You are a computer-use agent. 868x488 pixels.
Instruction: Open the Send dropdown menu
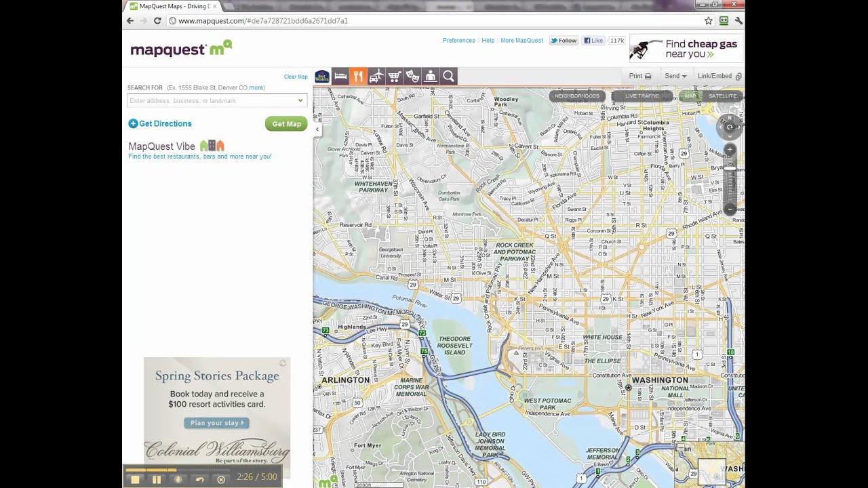(675, 77)
